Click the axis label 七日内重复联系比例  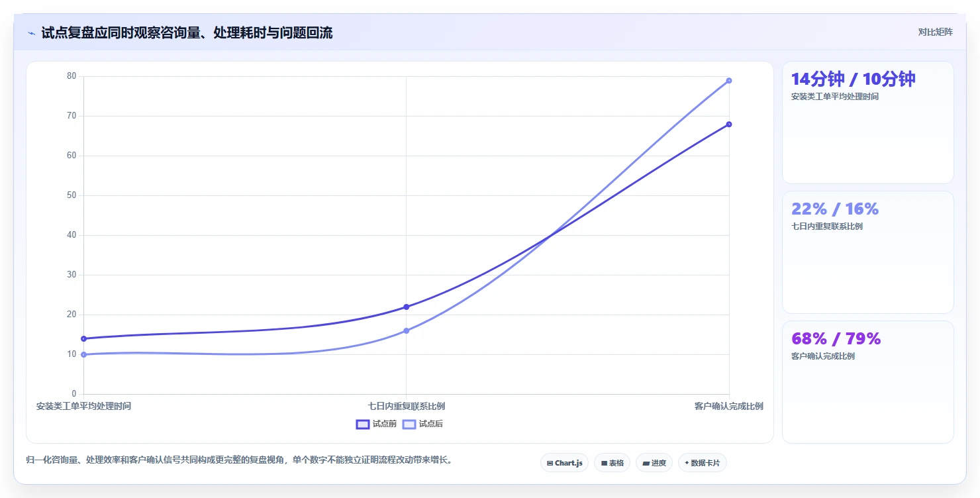pos(406,406)
